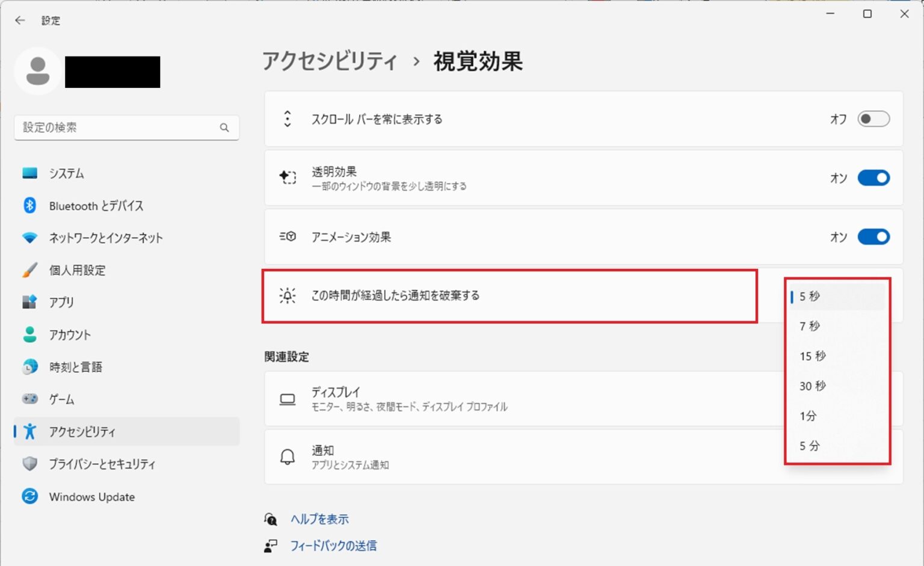
Task: Open プライバシーとセキュリティ settings
Action: coord(102,464)
